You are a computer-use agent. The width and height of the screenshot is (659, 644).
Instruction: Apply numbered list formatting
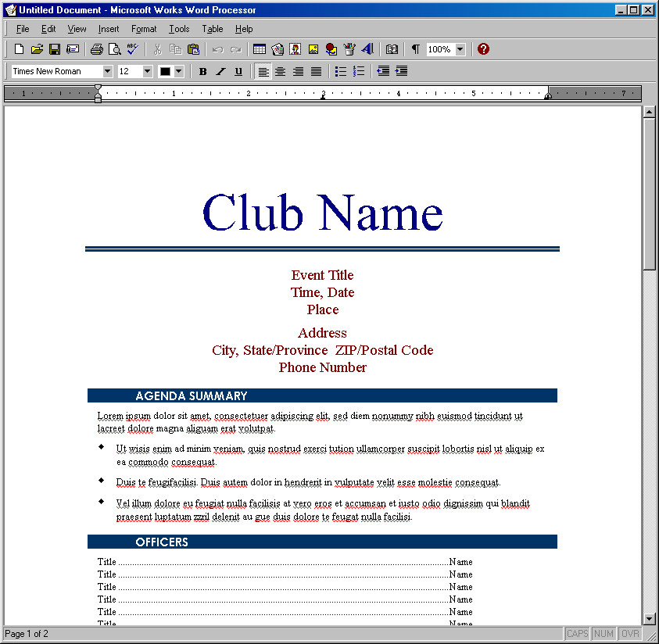click(x=359, y=71)
